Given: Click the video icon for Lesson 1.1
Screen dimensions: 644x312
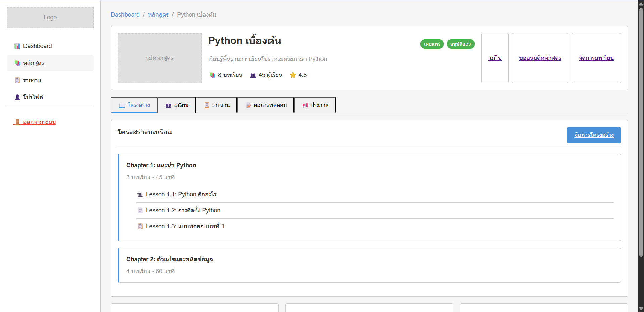Looking at the screenshot, I should (x=140, y=195).
